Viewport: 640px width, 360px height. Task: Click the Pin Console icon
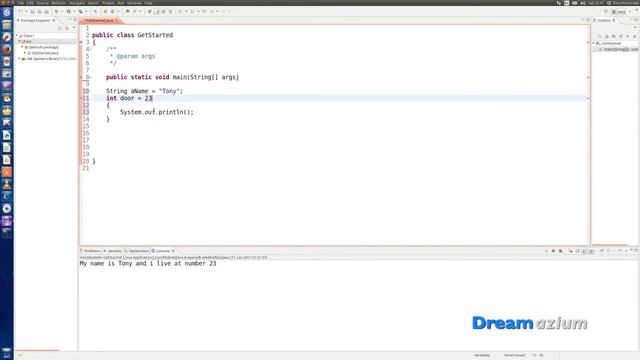coord(602,251)
